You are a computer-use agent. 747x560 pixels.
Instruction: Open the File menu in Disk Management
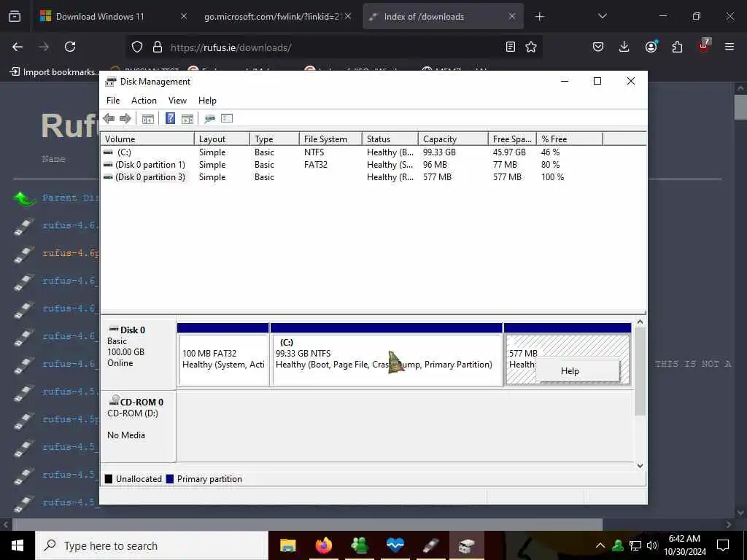[113, 101]
